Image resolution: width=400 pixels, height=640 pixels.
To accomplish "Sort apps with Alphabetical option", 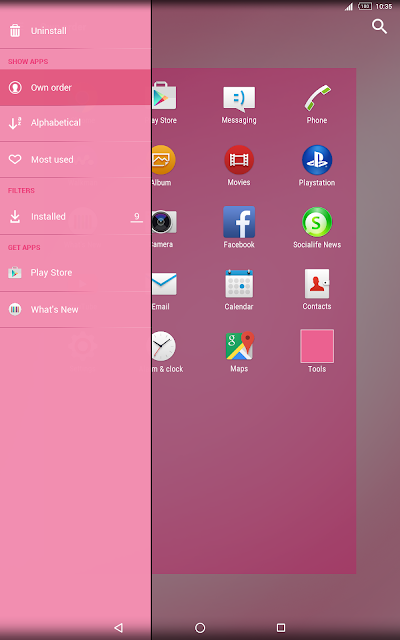I will coord(76,123).
